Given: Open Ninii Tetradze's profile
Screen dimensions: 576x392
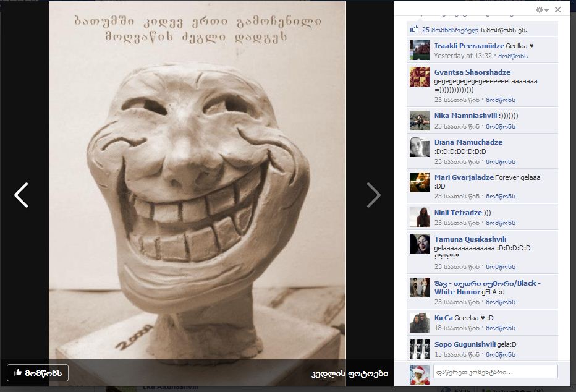Looking at the screenshot, I should (x=458, y=212).
